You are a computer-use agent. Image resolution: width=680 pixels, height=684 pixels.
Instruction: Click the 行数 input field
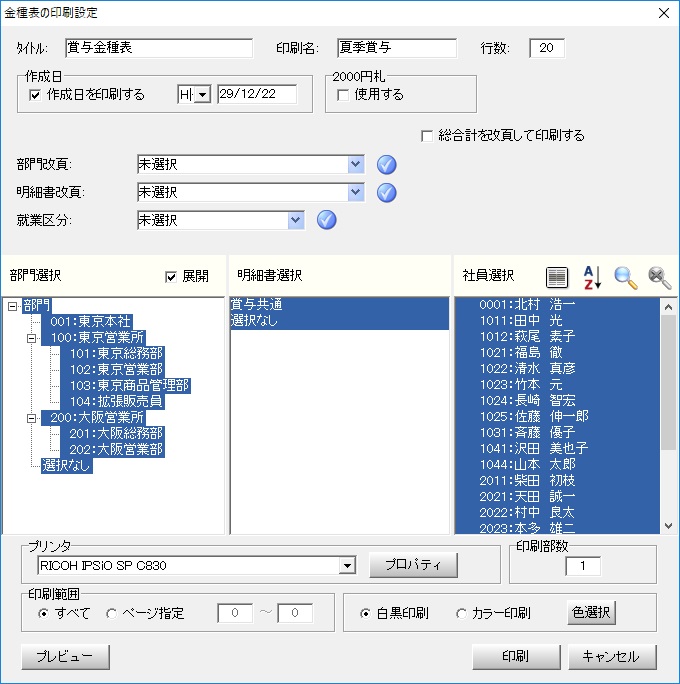547,48
